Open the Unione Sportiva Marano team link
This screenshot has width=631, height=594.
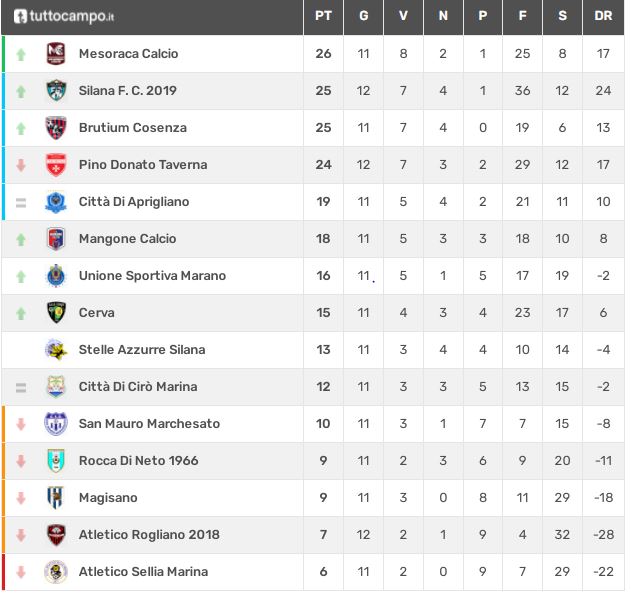coord(153,276)
